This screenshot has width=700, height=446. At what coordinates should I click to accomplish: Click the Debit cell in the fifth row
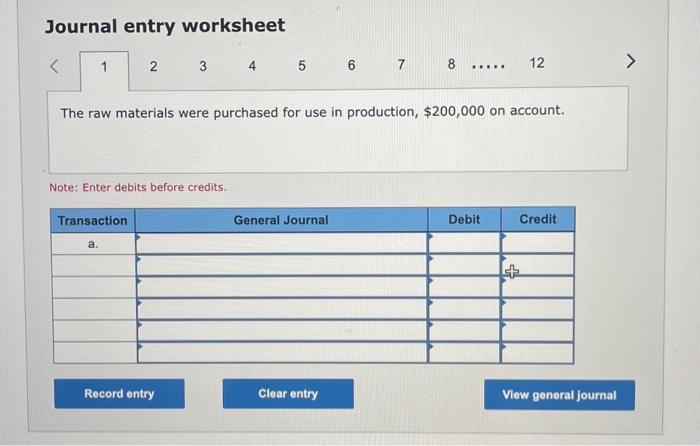click(x=464, y=330)
